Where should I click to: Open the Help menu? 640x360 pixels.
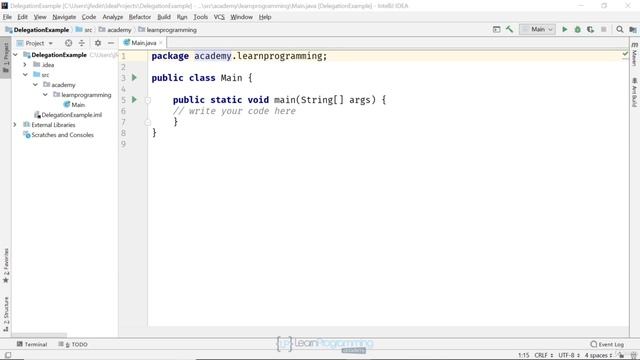pos(265,17)
